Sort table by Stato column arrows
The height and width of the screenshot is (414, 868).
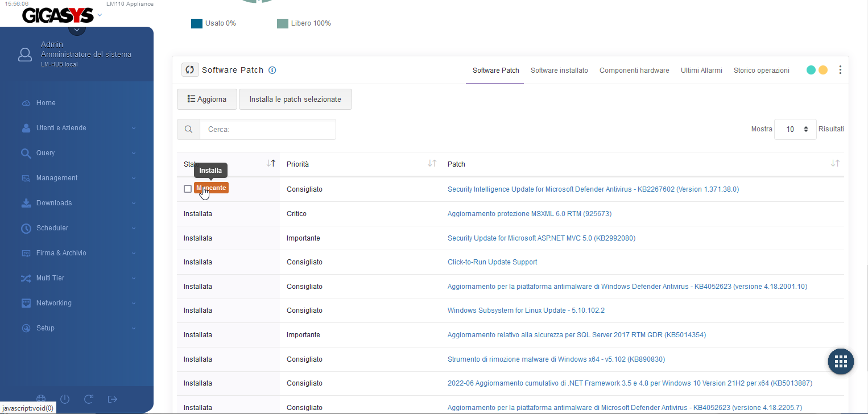coord(271,164)
